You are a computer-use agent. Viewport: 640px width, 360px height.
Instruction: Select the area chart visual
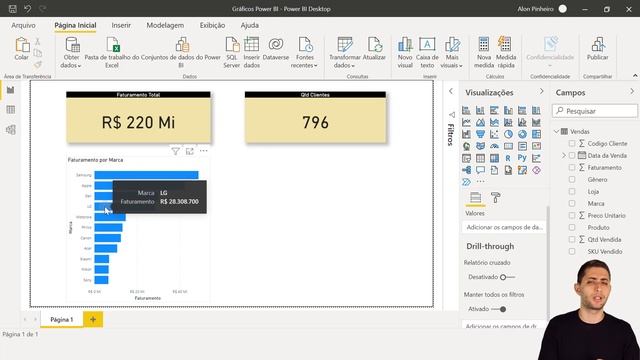coord(480,122)
